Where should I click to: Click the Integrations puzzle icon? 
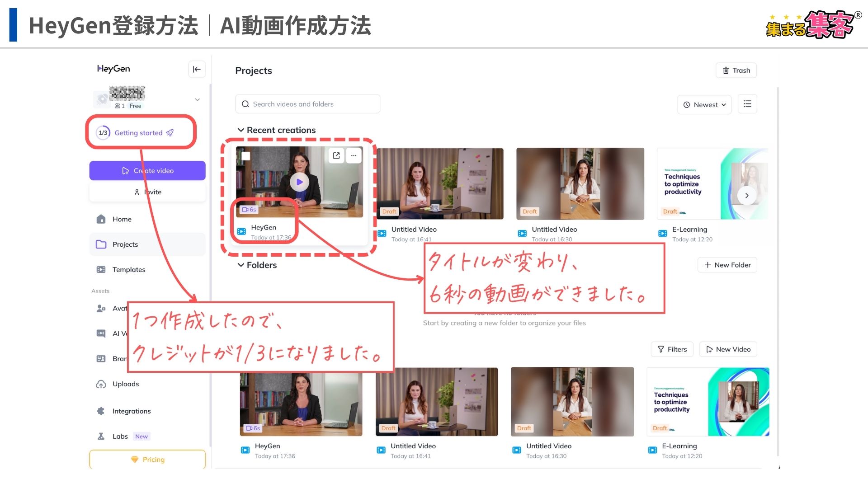click(x=101, y=411)
